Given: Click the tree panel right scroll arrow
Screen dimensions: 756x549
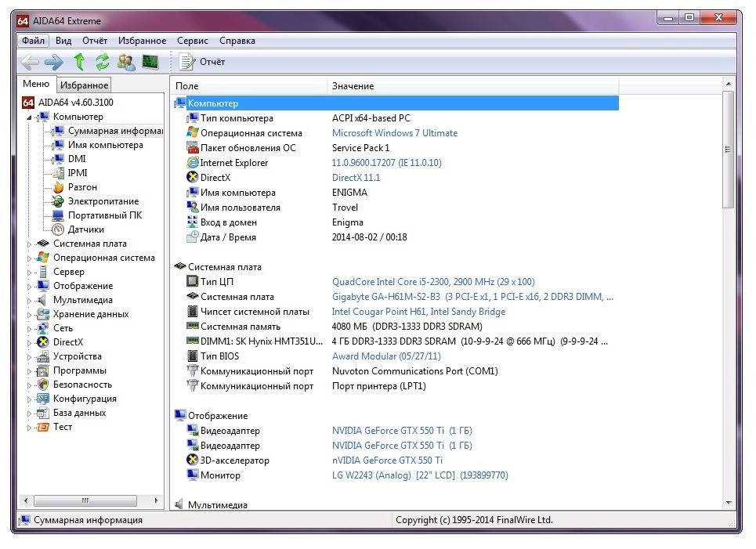Looking at the screenshot, I should click(x=156, y=500).
